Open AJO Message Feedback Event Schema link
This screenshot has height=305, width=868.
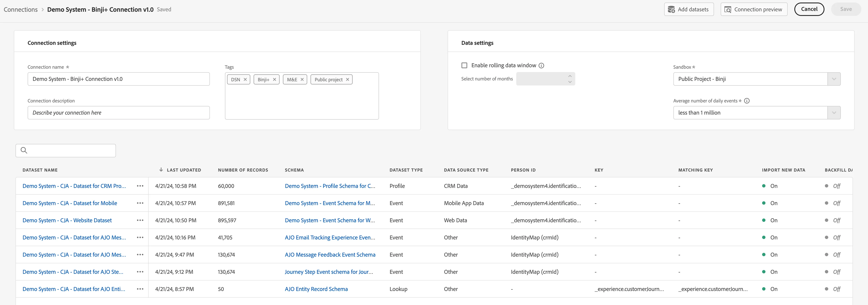[x=330, y=255]
